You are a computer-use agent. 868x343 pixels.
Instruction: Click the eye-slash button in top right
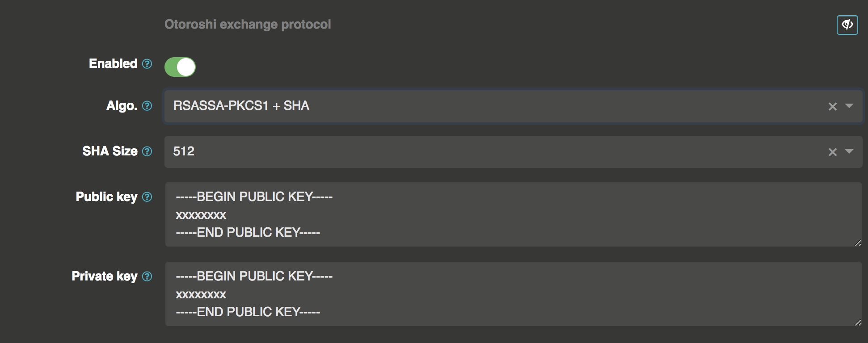coord(847,25)
